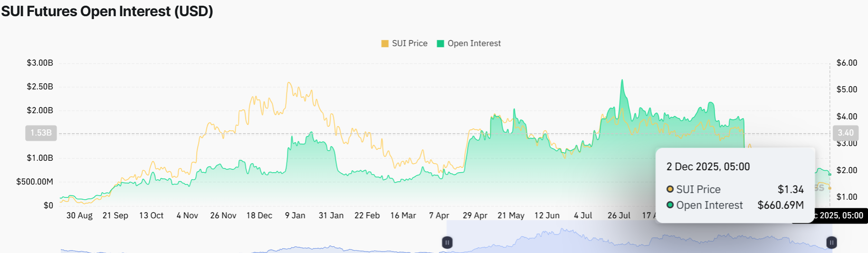Click the $6.00 right axis label
The height and width of the screenshot is (253, 868).
coord(847,63)
